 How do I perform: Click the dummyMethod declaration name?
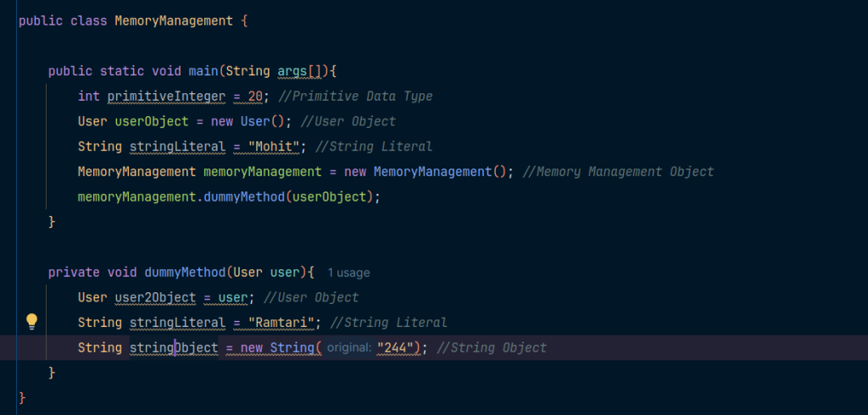tap(184, 272)
